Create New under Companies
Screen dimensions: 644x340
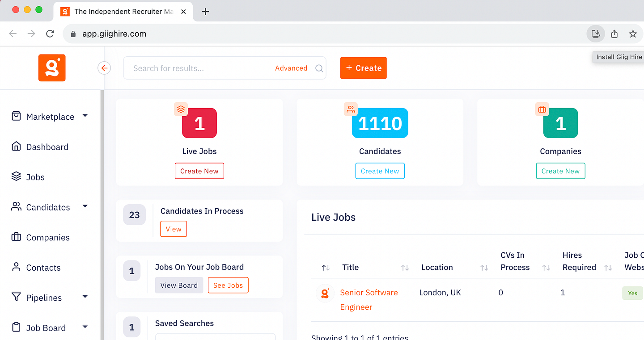click(560, 171)
